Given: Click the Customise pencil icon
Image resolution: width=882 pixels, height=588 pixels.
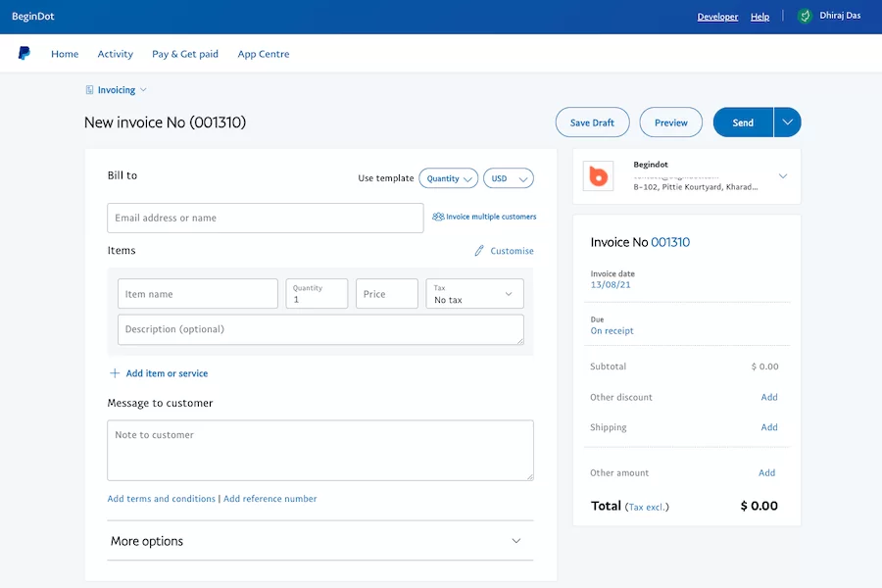Looking at the screenshot, I should pos(479,251).
